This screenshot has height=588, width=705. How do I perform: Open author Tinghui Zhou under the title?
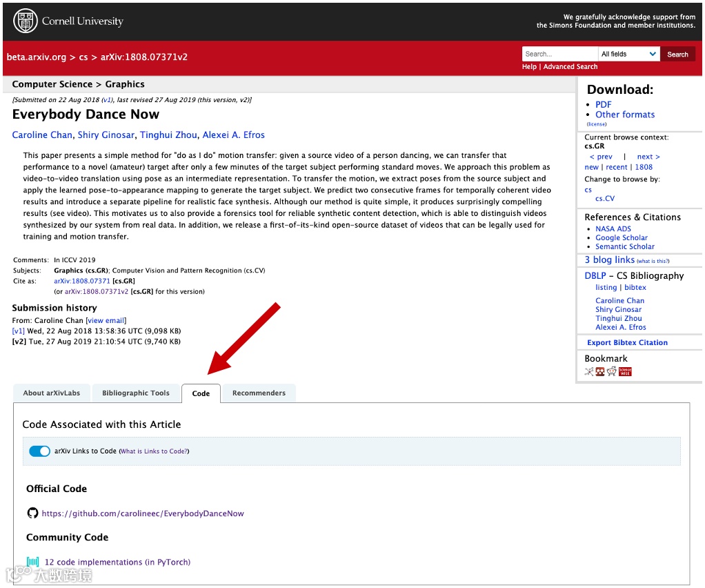[x=168, y=135]
